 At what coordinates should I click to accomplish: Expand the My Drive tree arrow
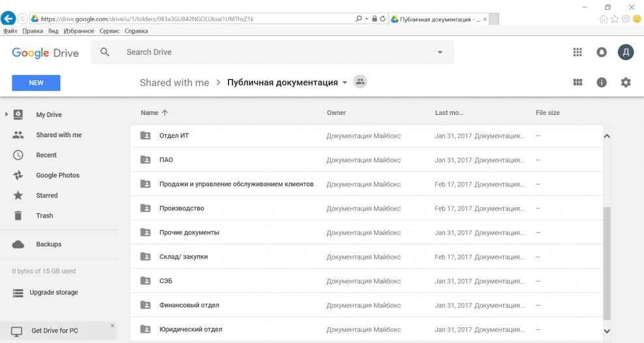[7, 115]
